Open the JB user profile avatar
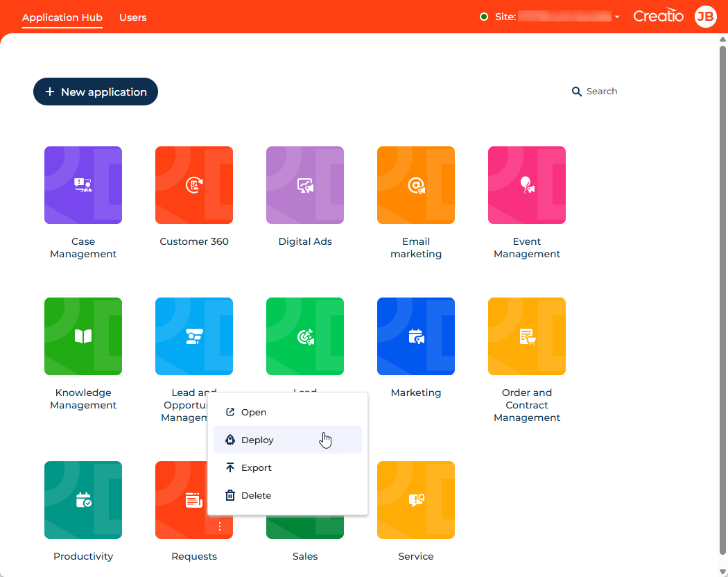The image size is (728, 577). point(705,17)
